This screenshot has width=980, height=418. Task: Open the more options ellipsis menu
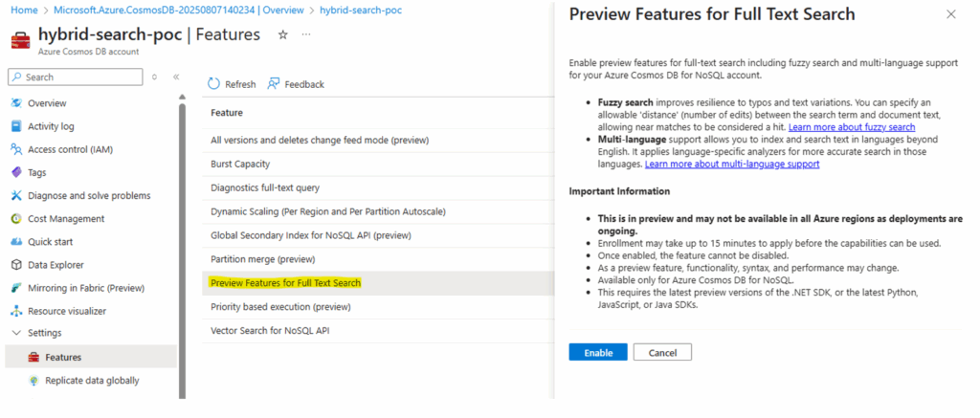point(305,35)
